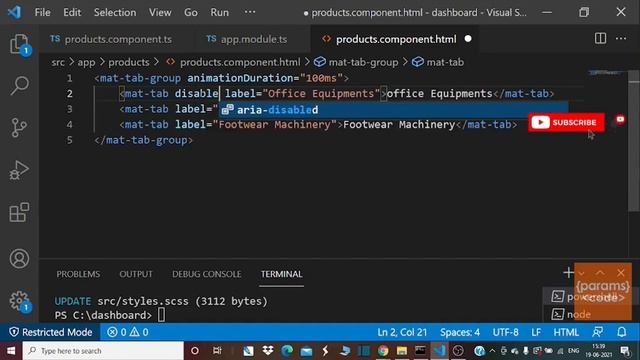The width and height of the screenshot is (640, 360).
Task: Open the Selection menu
Action: click(115, 12)
